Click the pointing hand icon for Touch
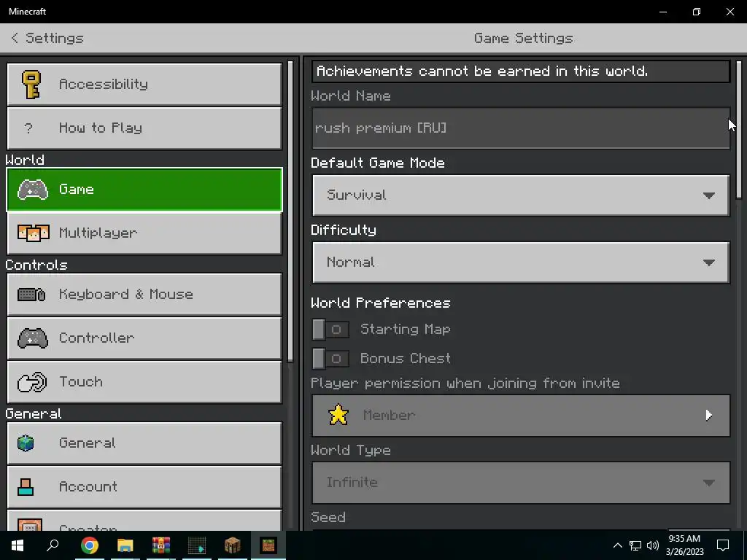Screen dimensions: 747x560 [x=32, y=382]
